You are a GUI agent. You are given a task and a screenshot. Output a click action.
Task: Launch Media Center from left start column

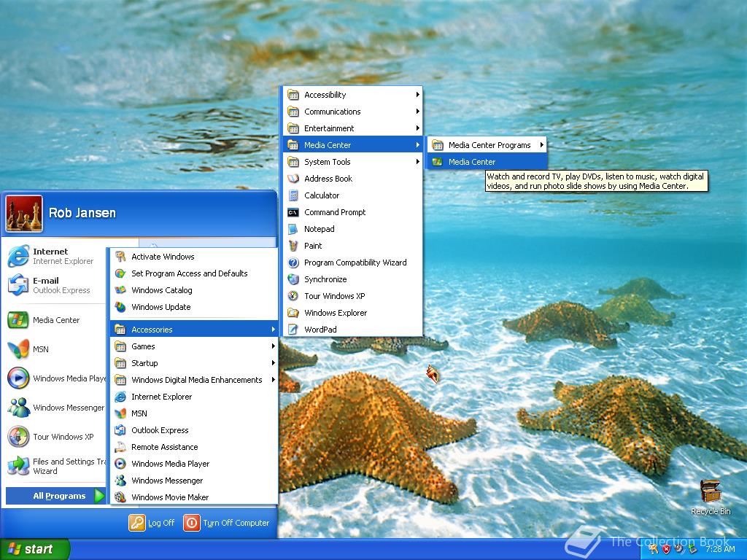point(53,320)
